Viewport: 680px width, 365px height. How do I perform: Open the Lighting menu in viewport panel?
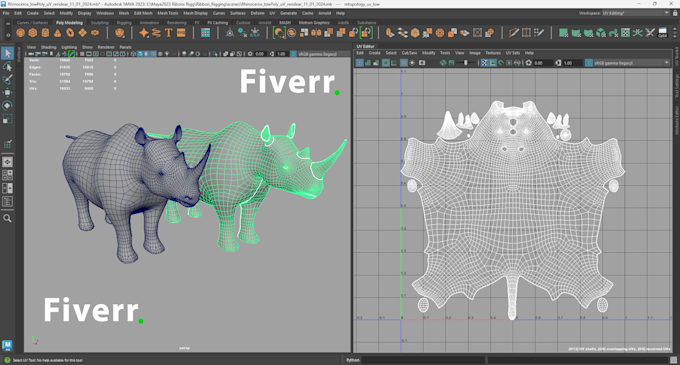pos(69,47)
